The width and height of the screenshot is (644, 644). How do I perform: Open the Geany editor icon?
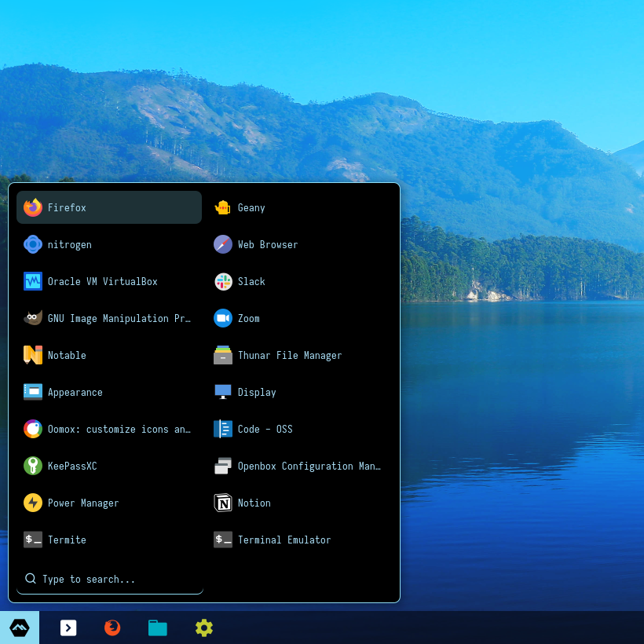click(x=223, y=207)
